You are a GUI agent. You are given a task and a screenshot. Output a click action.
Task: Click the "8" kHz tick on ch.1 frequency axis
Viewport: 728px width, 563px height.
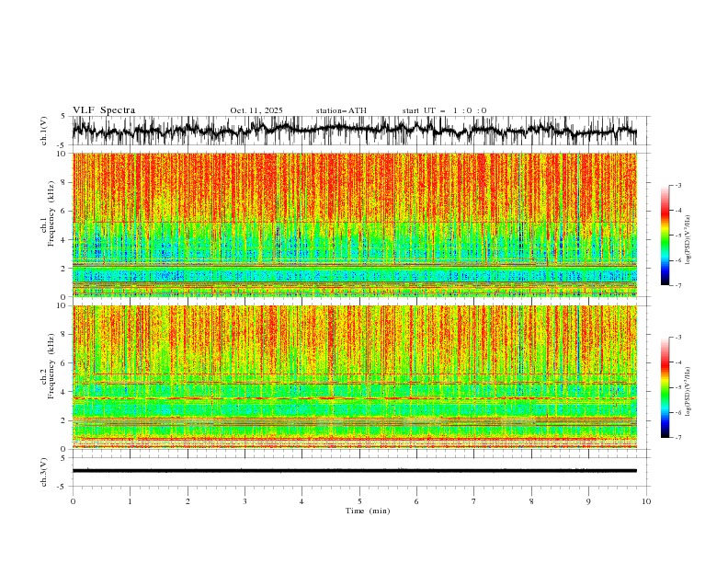[64, 182]
